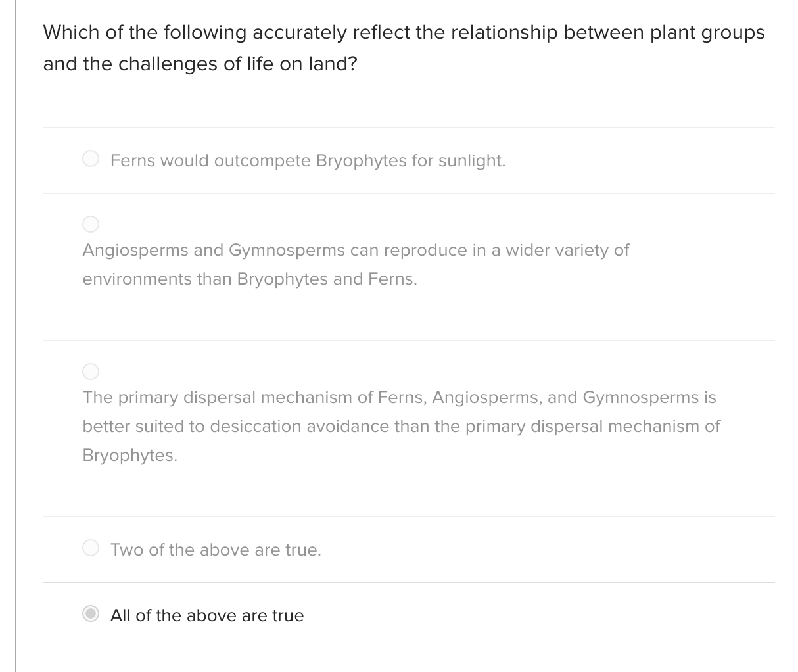Click the radio above the dispersal mechanism answer
798x672 pixels.
(x=90, y=372)
